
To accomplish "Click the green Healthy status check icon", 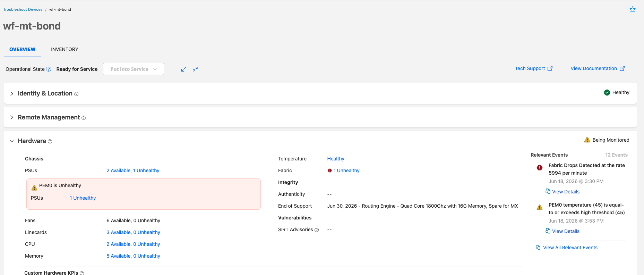I will (x=607, y=92).
